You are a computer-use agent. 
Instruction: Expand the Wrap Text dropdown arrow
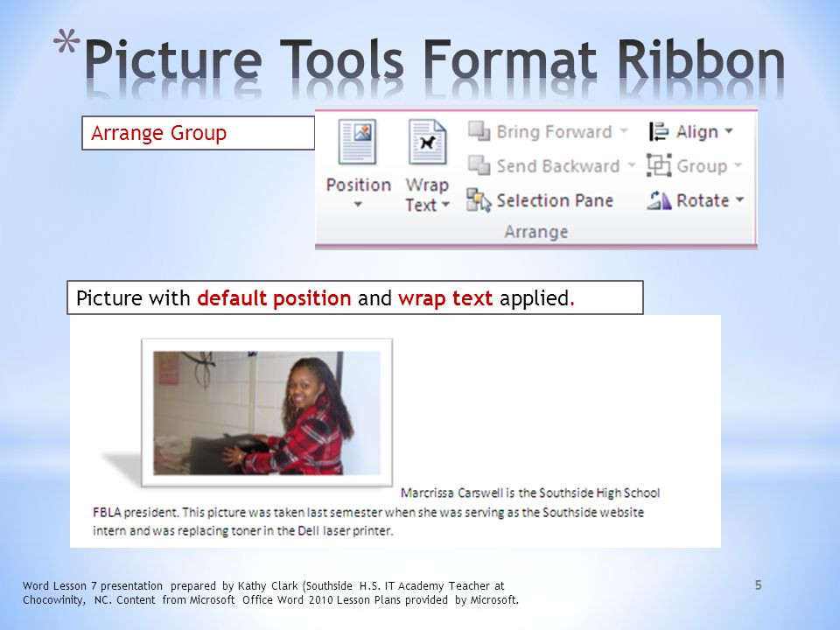pos(445,205)
